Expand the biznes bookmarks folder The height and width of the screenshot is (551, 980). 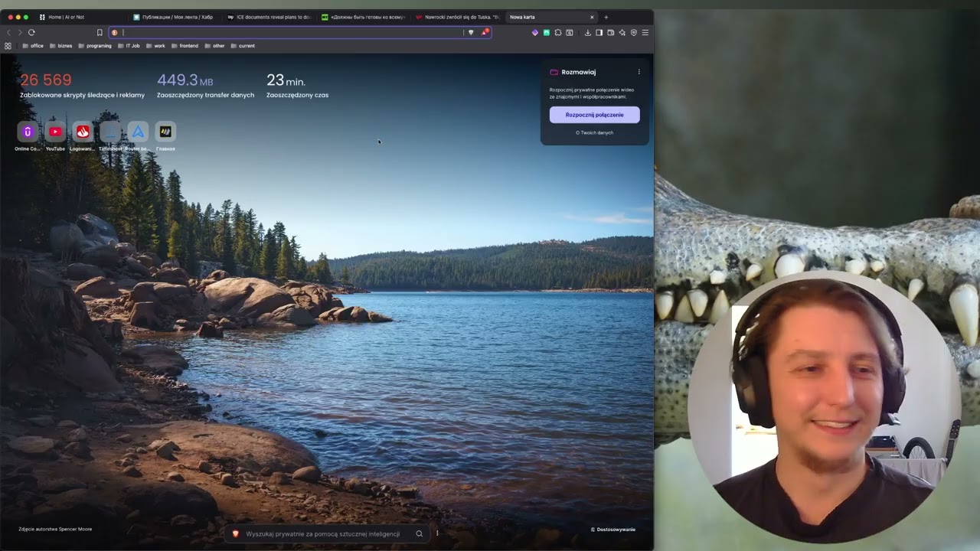click(60, 46)
